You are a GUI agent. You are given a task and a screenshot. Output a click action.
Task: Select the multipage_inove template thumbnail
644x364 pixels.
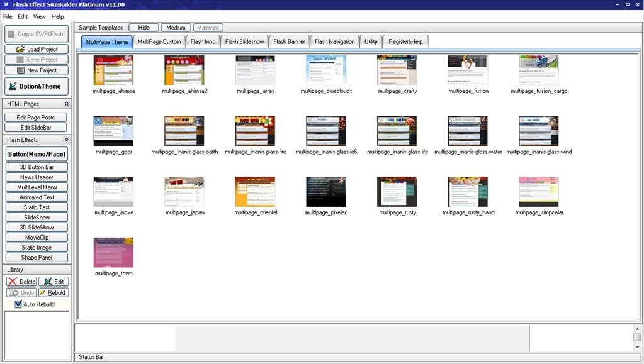[x=113, y=192]
